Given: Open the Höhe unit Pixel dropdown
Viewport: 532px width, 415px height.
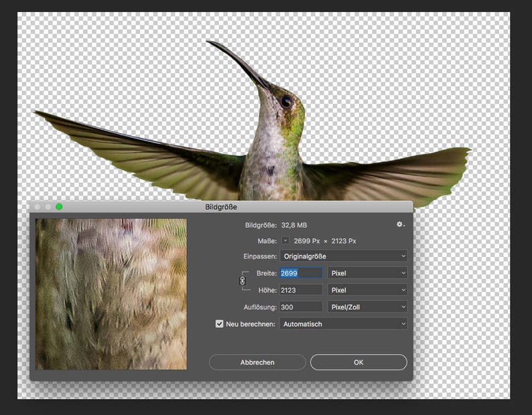Looking at the screenshot, I should tap(367, 290).
